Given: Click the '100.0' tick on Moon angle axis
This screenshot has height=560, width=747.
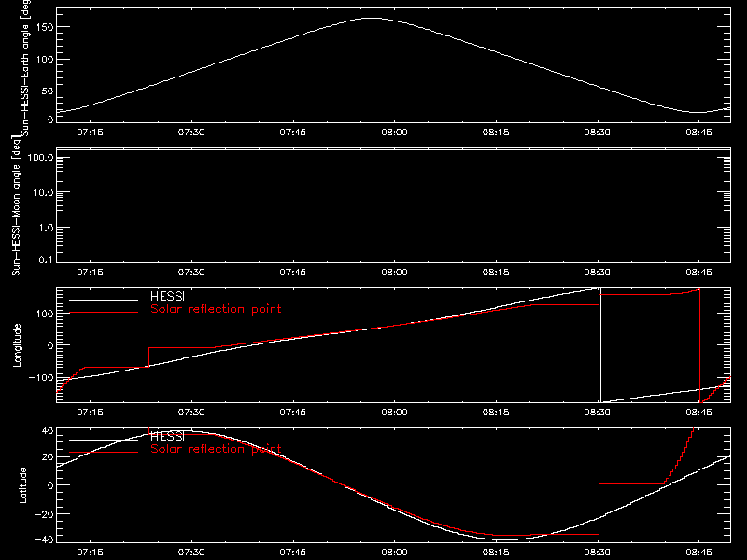Looking at the screenshot, I should (x=40, y=158).
